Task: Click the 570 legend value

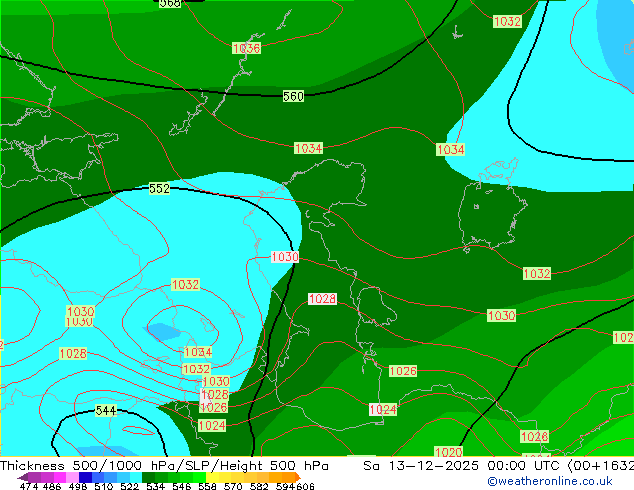Action: (x=233, y=486)
